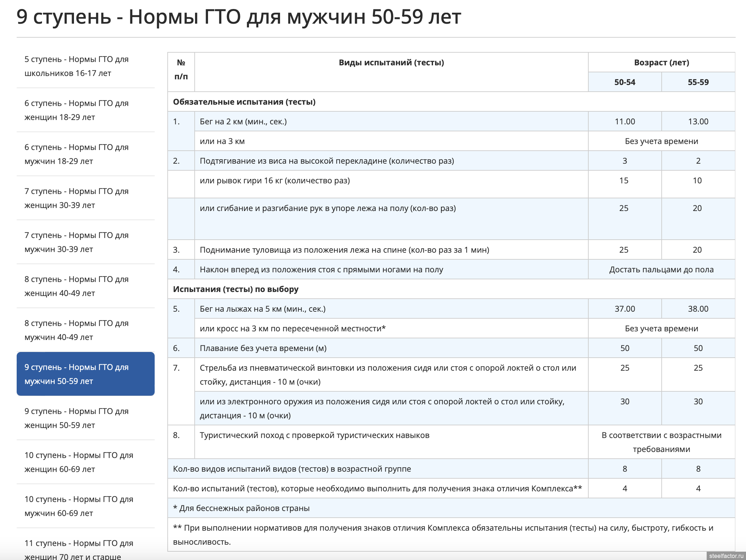The image size is (746, 560).
Task: Click the или на 3 км row label
Action: tap(222, 141)
